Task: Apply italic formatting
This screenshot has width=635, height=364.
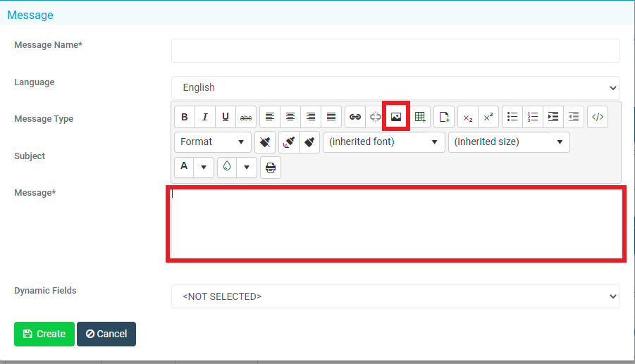Action: (x=205, y=117)
